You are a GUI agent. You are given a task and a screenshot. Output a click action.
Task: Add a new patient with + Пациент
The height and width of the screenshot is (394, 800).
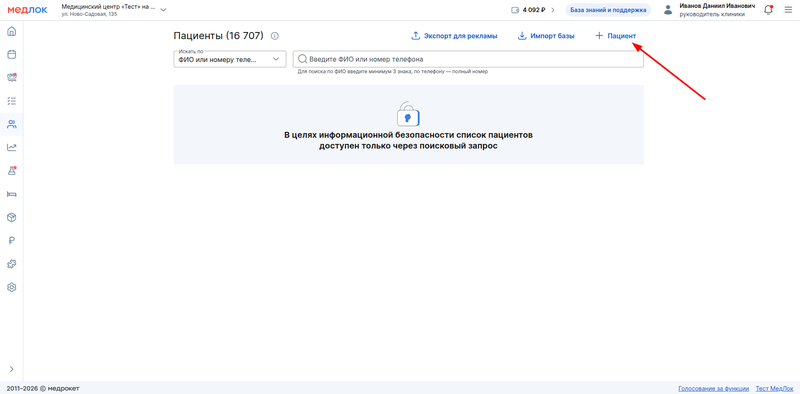(x=616, y=36)
